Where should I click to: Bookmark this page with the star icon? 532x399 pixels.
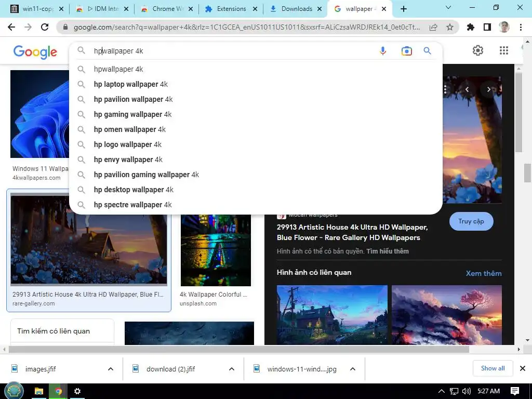point(450,27)
